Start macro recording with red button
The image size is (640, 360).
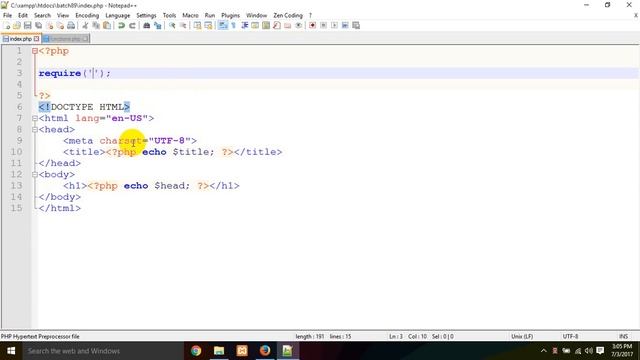click(312, 25)
